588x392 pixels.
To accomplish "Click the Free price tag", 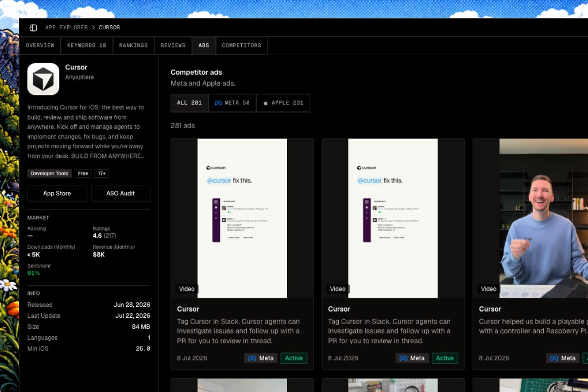I will coord(83,174).
